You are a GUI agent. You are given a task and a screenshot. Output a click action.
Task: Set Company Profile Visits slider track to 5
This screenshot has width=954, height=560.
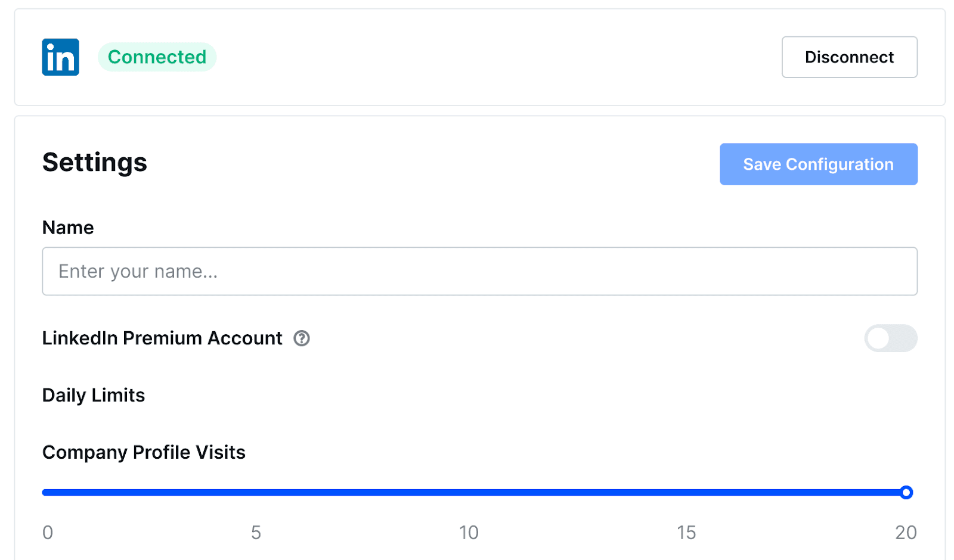click(x=258, y=493)
